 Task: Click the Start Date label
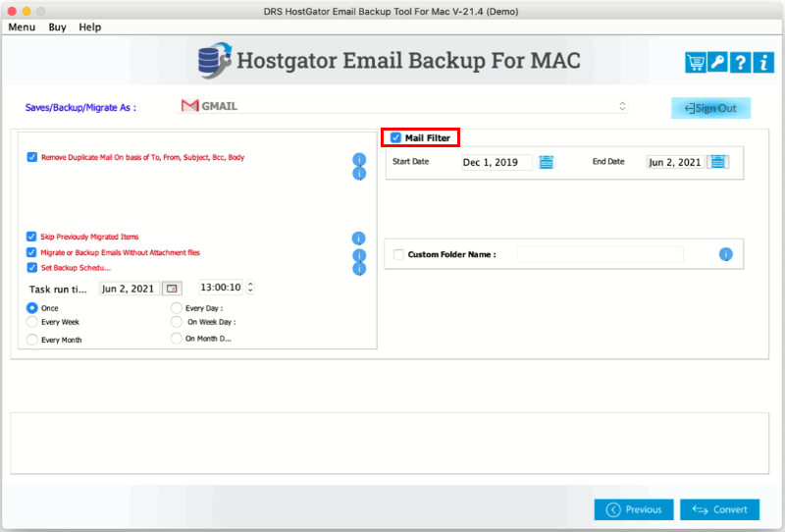[410, 161]
